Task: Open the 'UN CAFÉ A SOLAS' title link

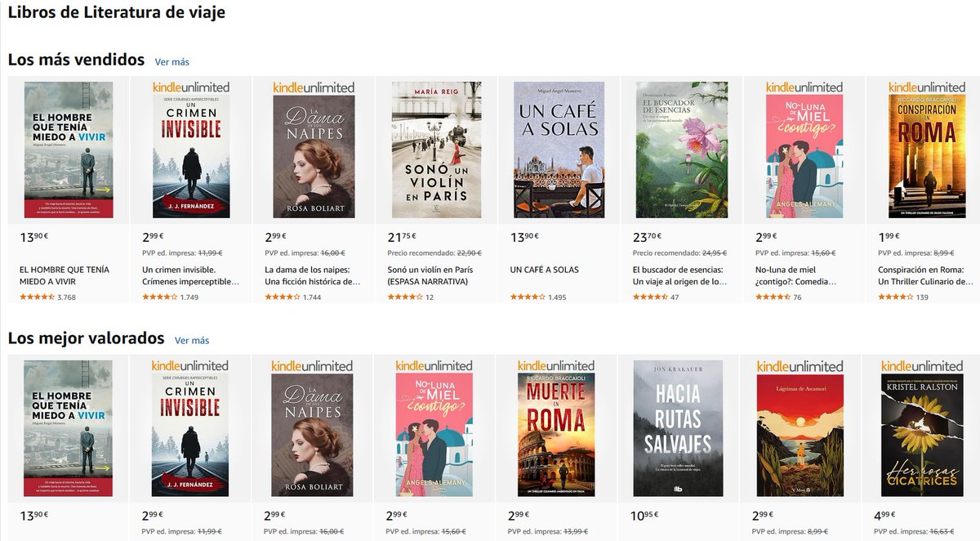Action: (544, 270)
